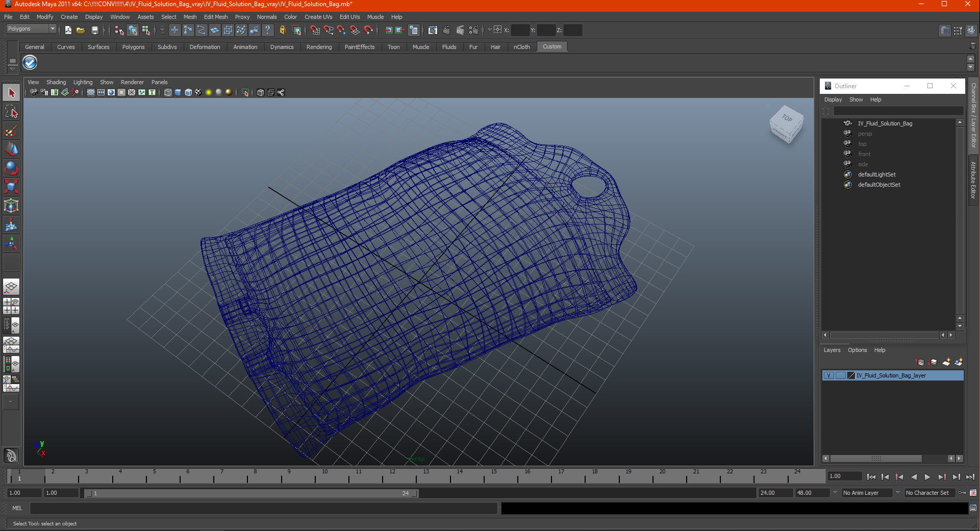Click the layer color swatch of IV_Fluid_Solution_Bag_layer
980x531 pixels.
pyautogui.click(x=851, y=375)
